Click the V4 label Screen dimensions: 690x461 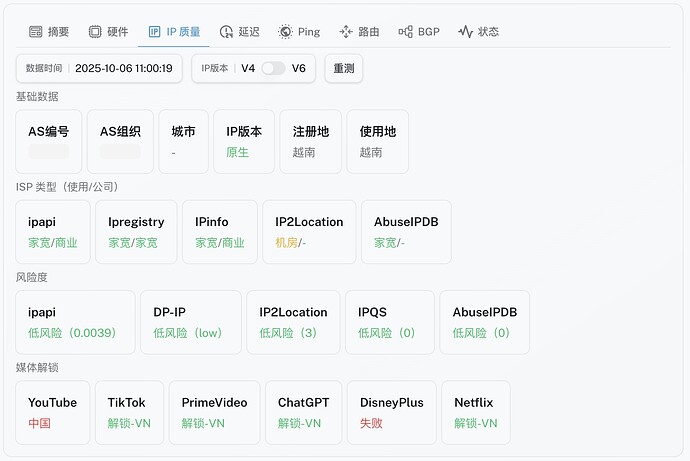248,68
